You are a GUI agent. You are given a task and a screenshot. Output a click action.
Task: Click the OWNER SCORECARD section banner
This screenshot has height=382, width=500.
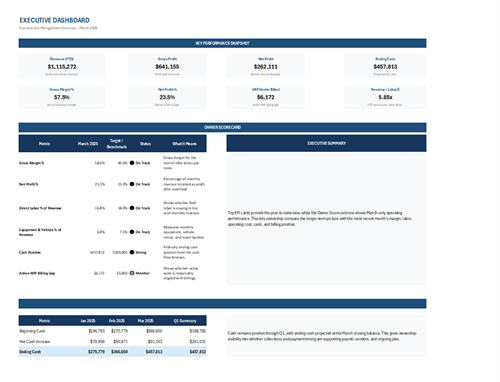[222, 127]
